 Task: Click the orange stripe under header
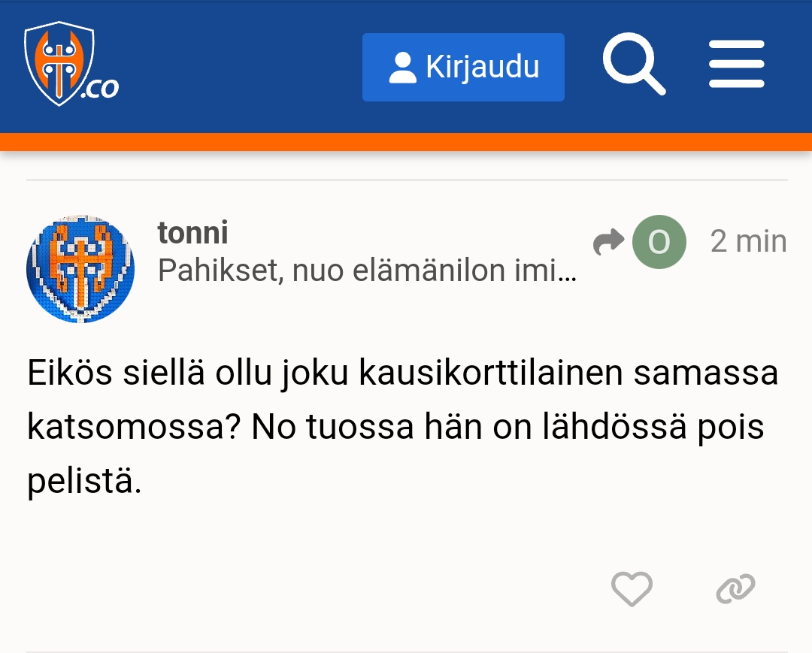[x=406, y=142]
